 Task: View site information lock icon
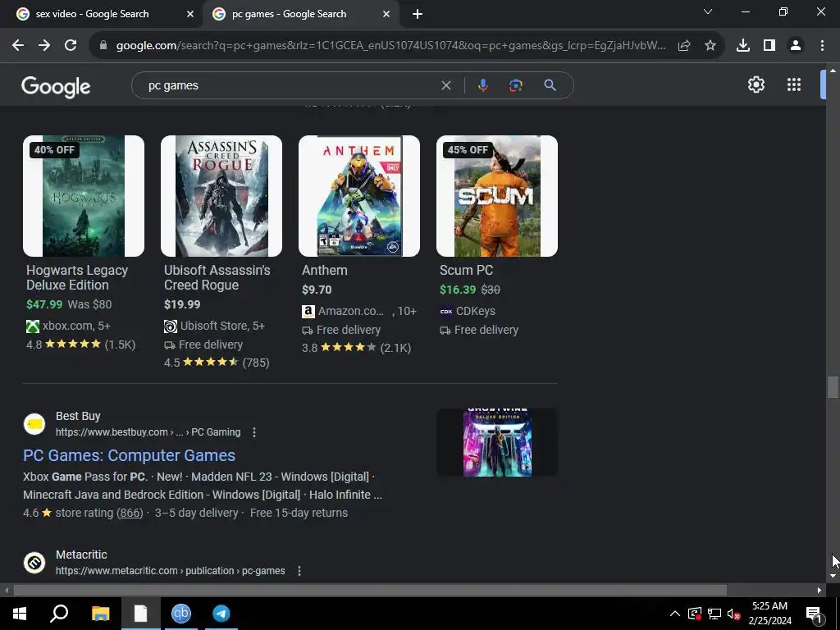point(103,46)
